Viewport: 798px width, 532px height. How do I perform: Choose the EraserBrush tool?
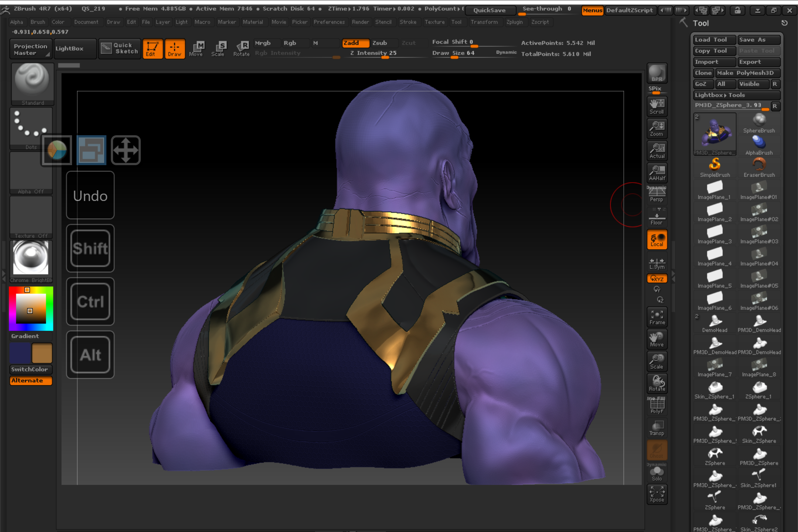(x=759, y=168)
